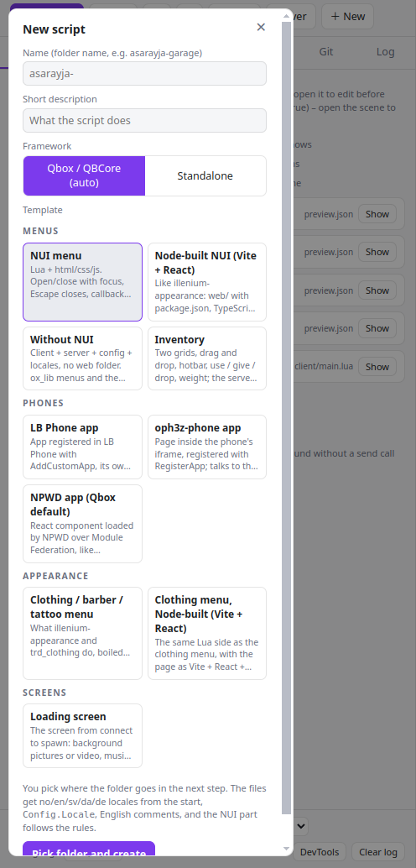Show the fourth preview.json entry

click(x=377, y=328)
